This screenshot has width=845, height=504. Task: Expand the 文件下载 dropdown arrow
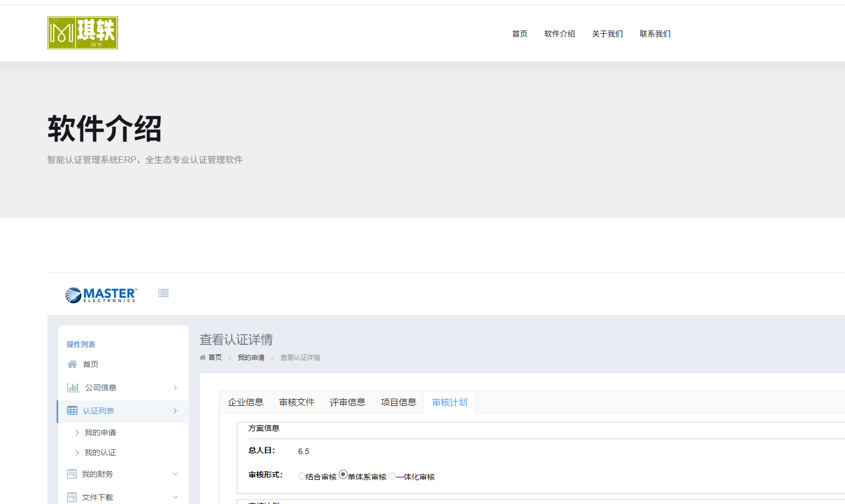(175, 497)
